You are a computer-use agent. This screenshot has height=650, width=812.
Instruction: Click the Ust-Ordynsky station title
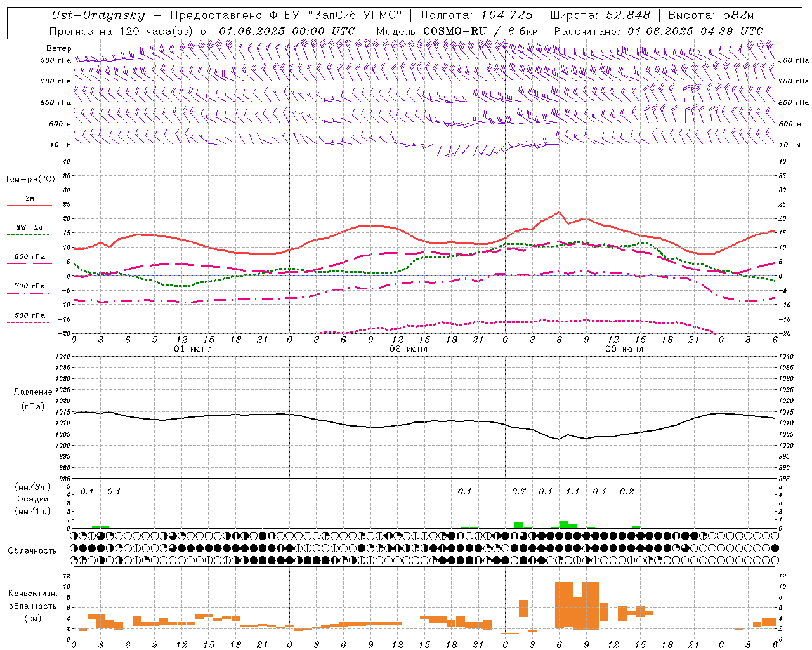tap(98, 16)
